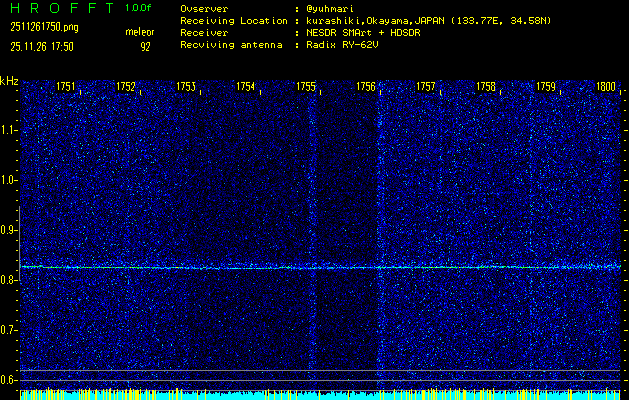Click the meteor label

(140, 32)
